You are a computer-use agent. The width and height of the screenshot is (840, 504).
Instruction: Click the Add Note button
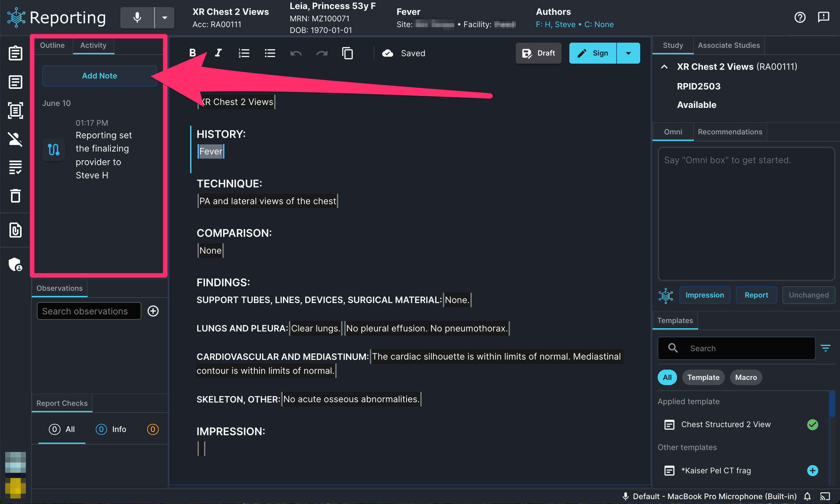point(100,76)
